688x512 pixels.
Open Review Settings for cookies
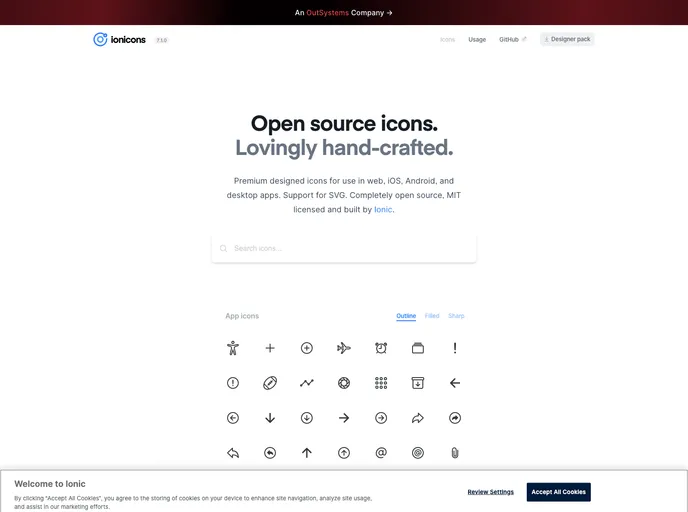[x=490, y=492]
